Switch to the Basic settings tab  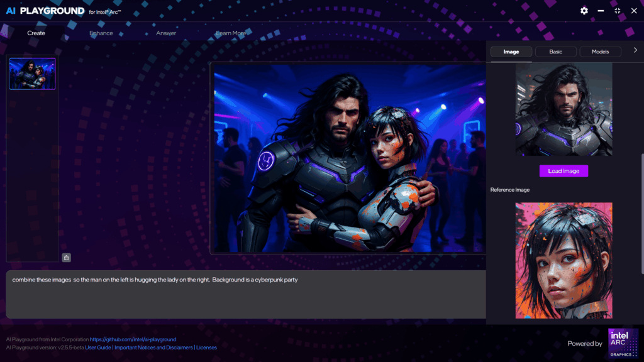555,52
